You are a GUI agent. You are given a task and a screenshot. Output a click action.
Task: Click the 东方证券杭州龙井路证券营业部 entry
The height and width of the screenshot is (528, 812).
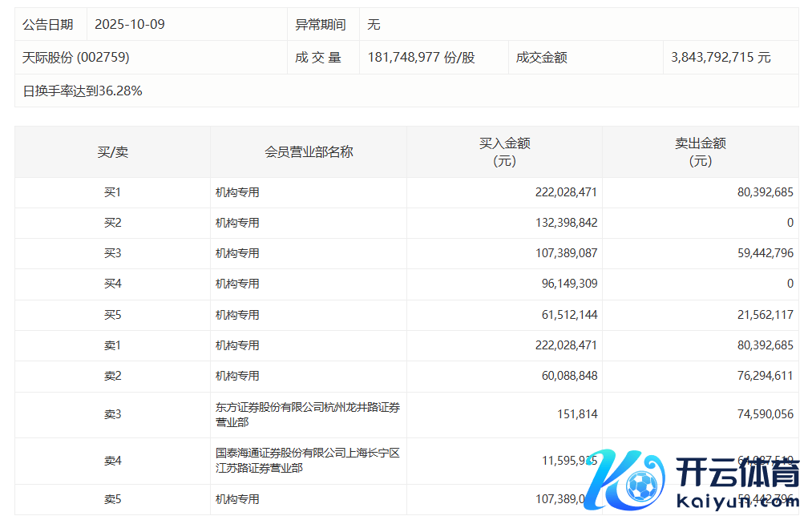[x=307, y=415]
